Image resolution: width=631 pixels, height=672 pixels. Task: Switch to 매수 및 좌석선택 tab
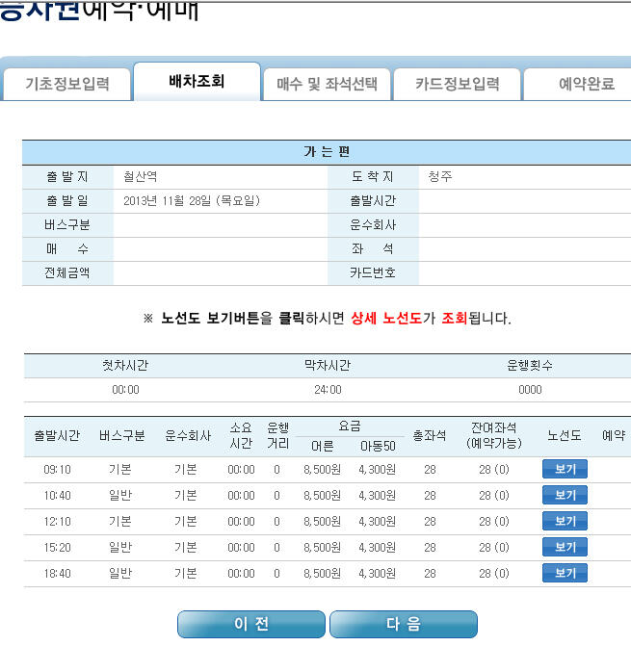(327, 84)
